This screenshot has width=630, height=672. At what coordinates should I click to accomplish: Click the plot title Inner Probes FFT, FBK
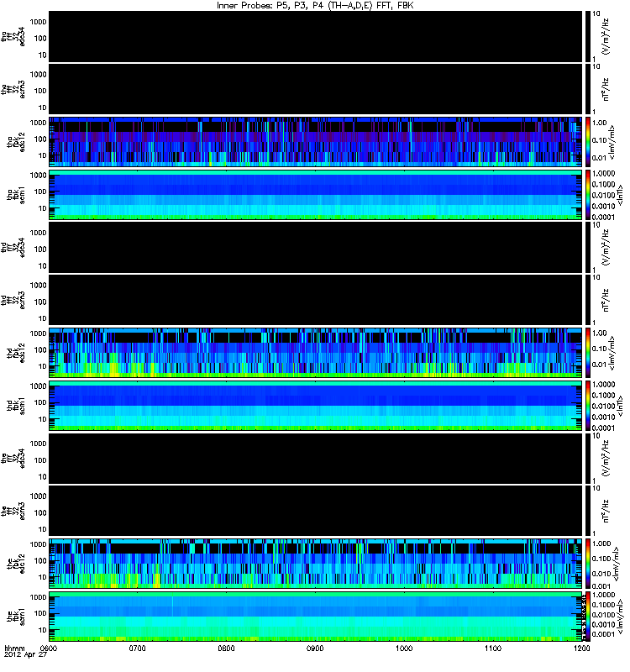coord(315,6)
